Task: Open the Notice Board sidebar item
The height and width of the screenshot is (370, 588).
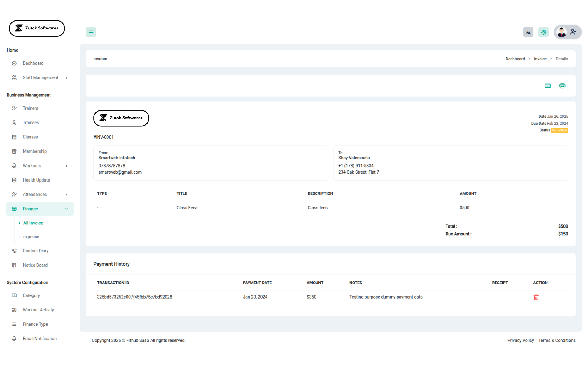Action: click(35, 265)
